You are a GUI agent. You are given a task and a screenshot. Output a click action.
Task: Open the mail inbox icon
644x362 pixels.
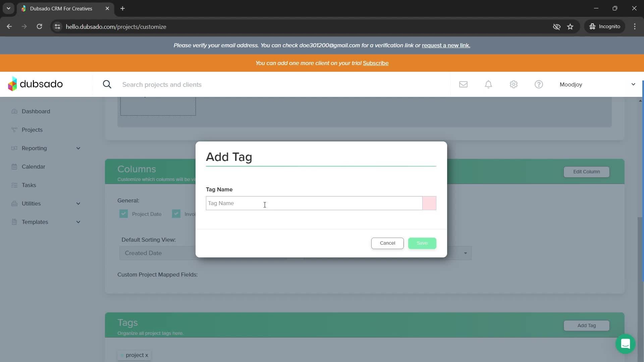463,84
